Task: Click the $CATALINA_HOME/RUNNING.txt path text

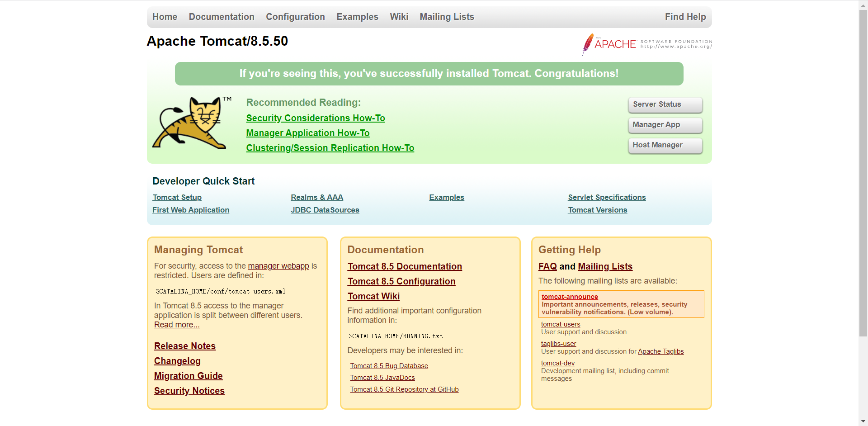Action: click(396, 336)
